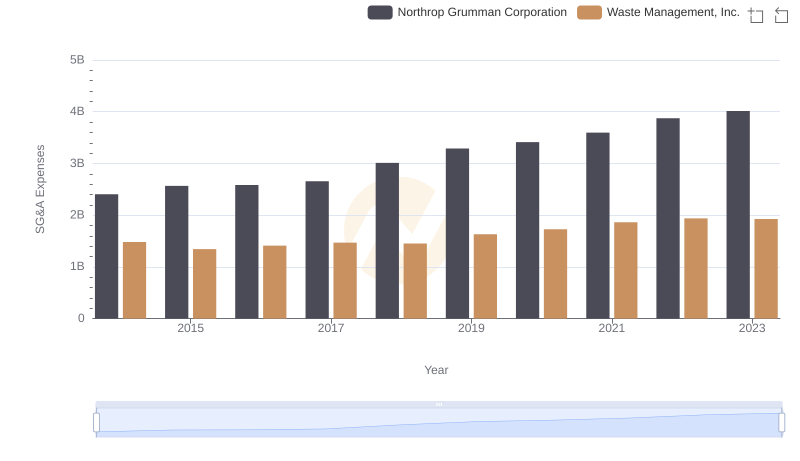Viewport: 800px width, 461px height.
Task: Click the Year axis title
Action: pyautogui.click(x=436, y=370)
